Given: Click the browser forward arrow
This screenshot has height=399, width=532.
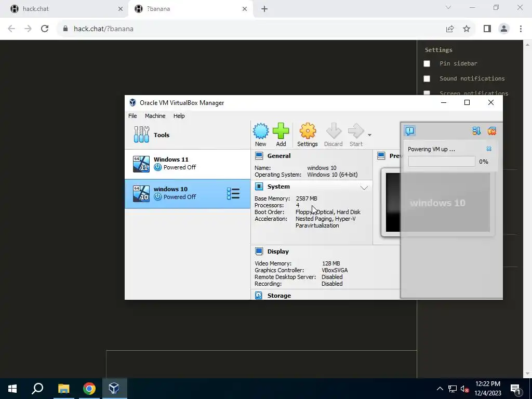Looking at the screenshot, I should (x=28, y=29).
